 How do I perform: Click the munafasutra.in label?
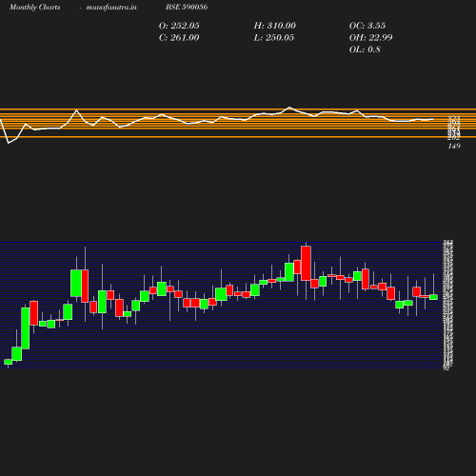click(x=111, y=7)
